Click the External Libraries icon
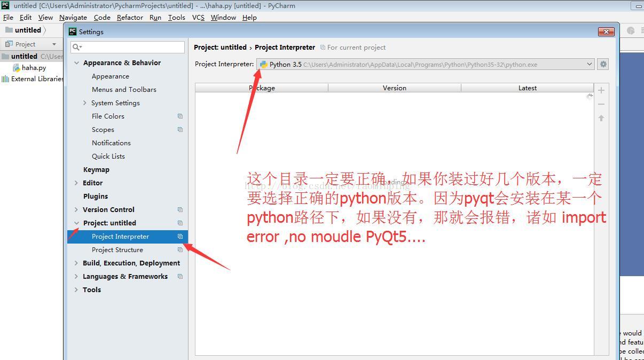The width and height of the screenshot is (644, 360). coord(5,79)
